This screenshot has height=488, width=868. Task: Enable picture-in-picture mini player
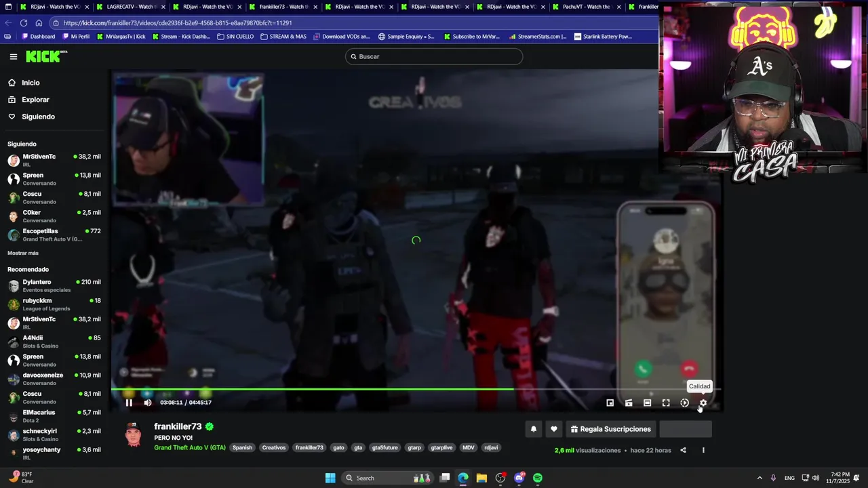(610, 403)
